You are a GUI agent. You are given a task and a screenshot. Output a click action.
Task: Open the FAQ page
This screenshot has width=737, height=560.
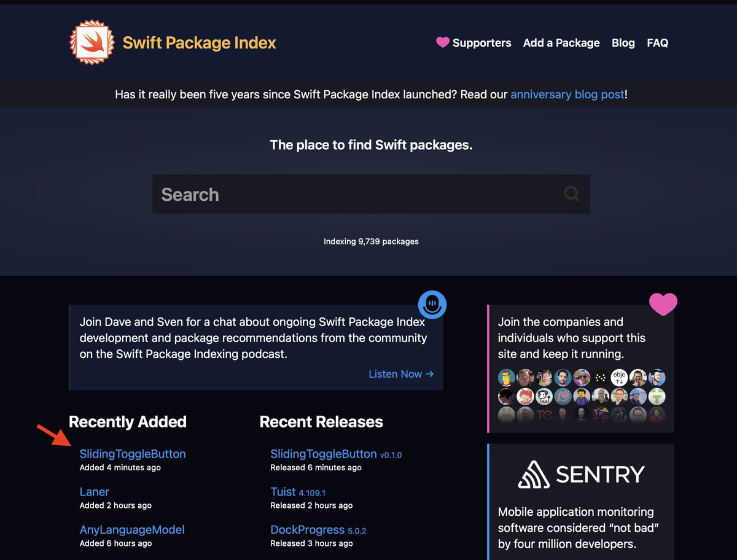tap(657, 42)
